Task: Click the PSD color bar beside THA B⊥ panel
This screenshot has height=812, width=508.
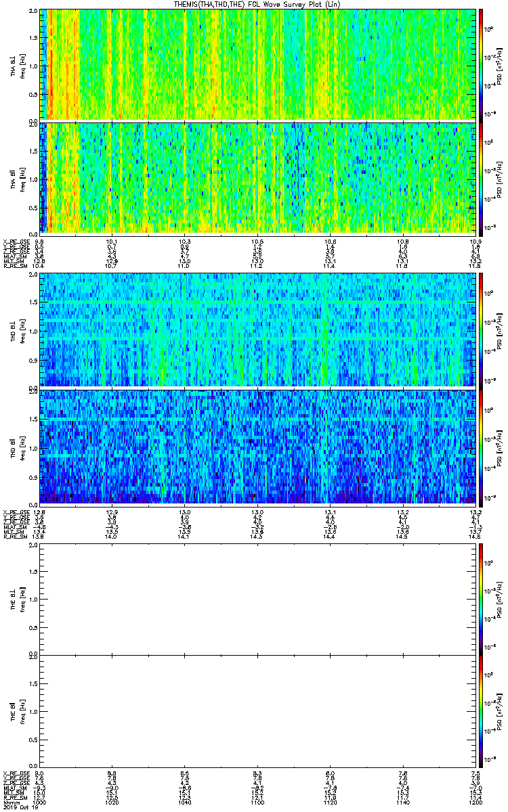Action: coord(481,64)
